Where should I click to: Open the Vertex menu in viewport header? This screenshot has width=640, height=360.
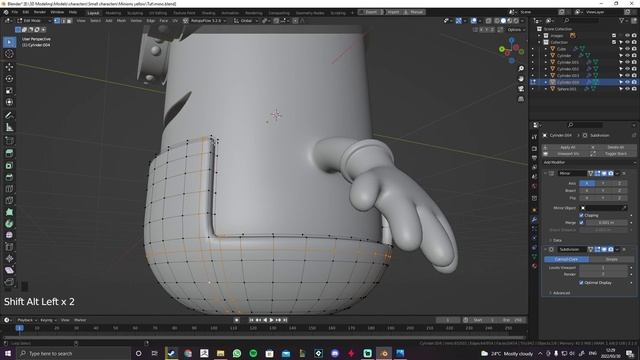tap(136, 20)
